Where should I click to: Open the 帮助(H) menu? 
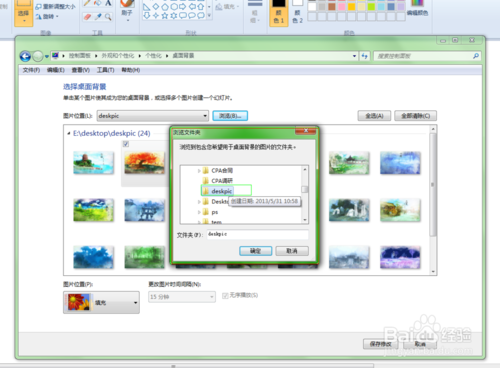point(131,70)
